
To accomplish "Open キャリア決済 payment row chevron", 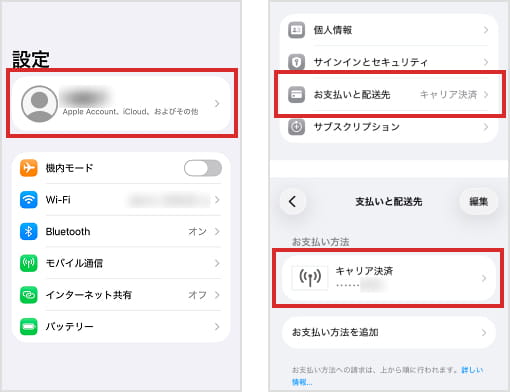I will point(484,278).
